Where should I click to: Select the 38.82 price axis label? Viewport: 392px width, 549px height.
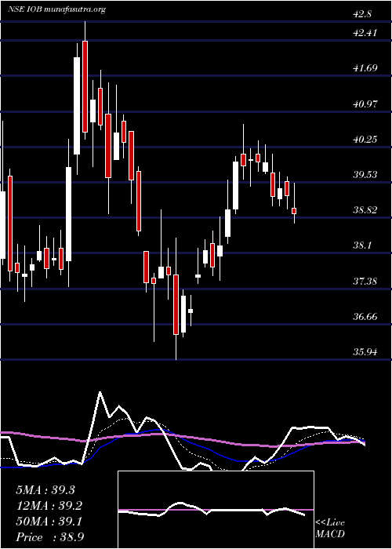coord(365,210)
